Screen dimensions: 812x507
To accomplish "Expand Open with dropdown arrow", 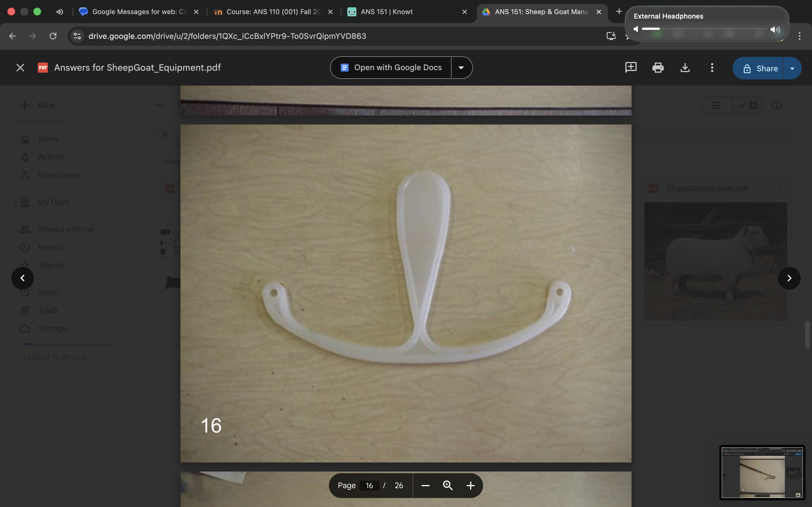I will point(461,68).
